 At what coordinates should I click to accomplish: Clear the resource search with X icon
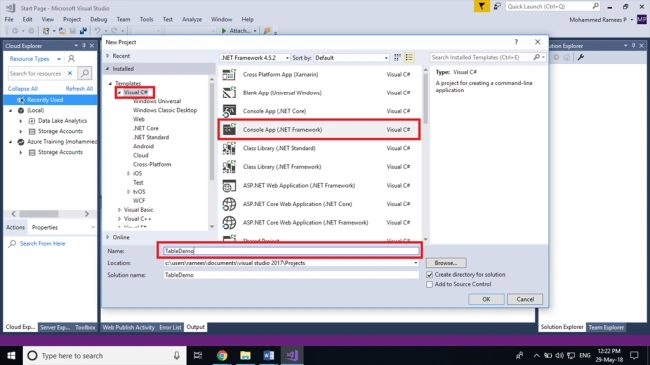70,73
